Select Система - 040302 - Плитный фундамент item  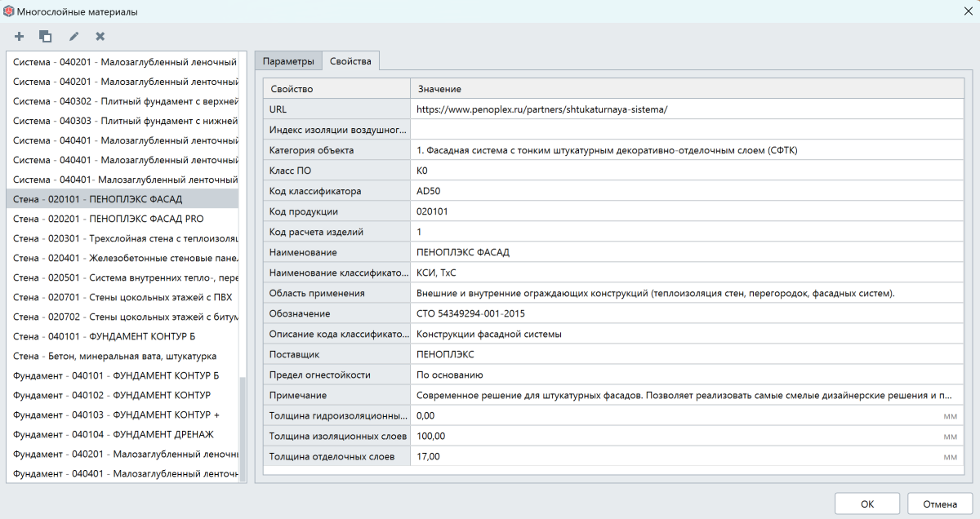(125, 101)
